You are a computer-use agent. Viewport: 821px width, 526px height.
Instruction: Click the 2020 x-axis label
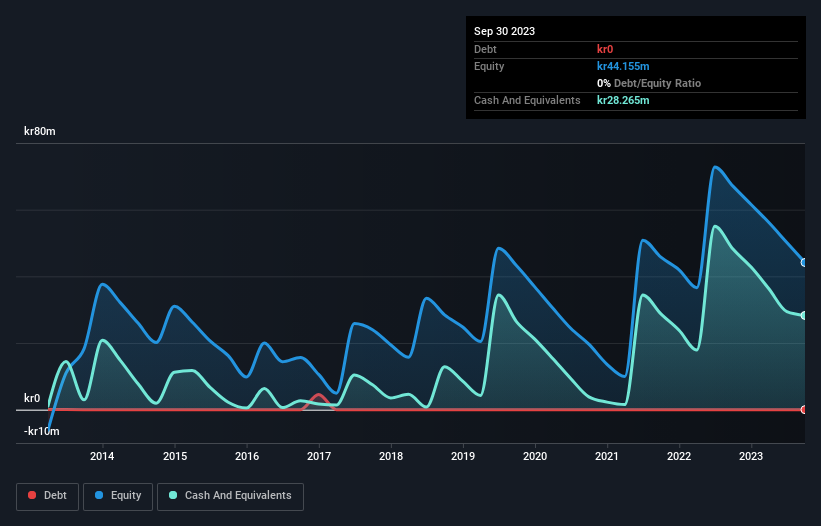[535, 456]
